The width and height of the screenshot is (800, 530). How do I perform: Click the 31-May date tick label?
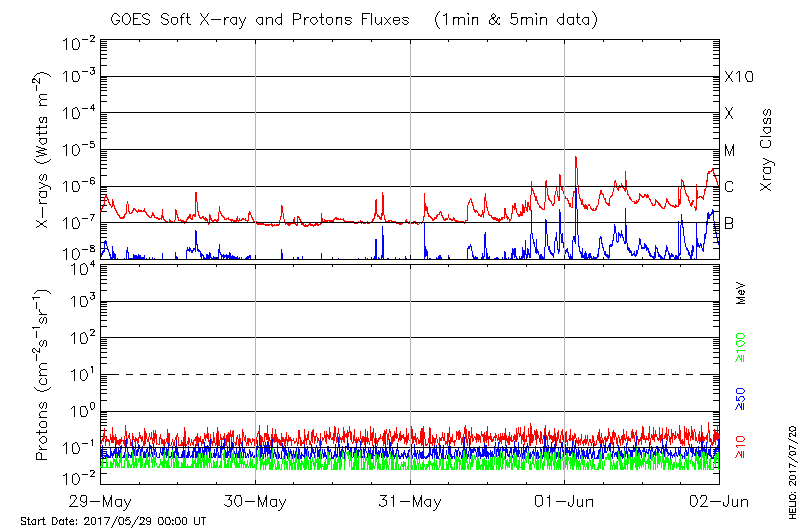click(x=410, y=500)
